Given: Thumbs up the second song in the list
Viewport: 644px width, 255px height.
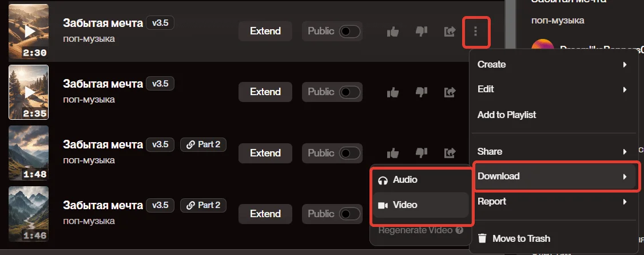Looking at the screenshot, I should (393, 92).
